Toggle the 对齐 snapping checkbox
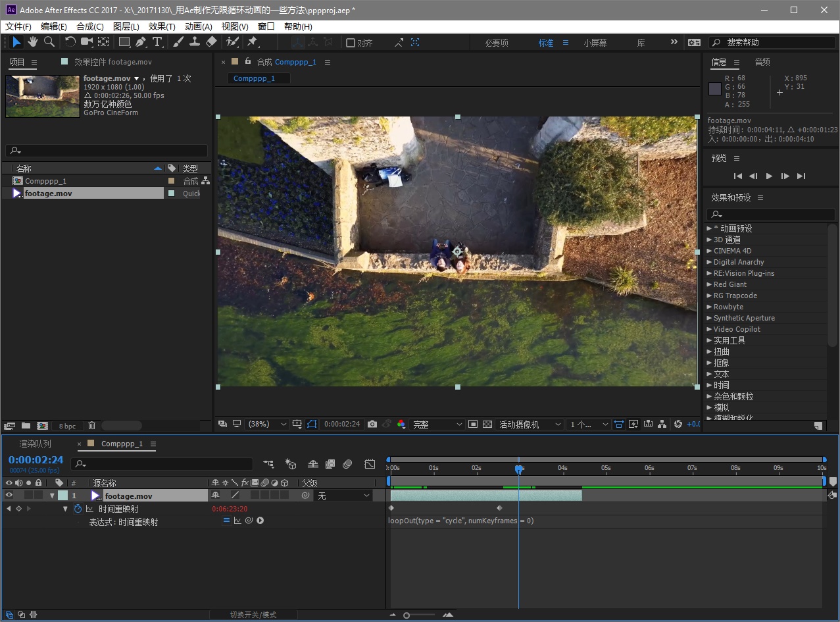The width and height of the screenshot is (840, 622). click(x=351, y=43)
